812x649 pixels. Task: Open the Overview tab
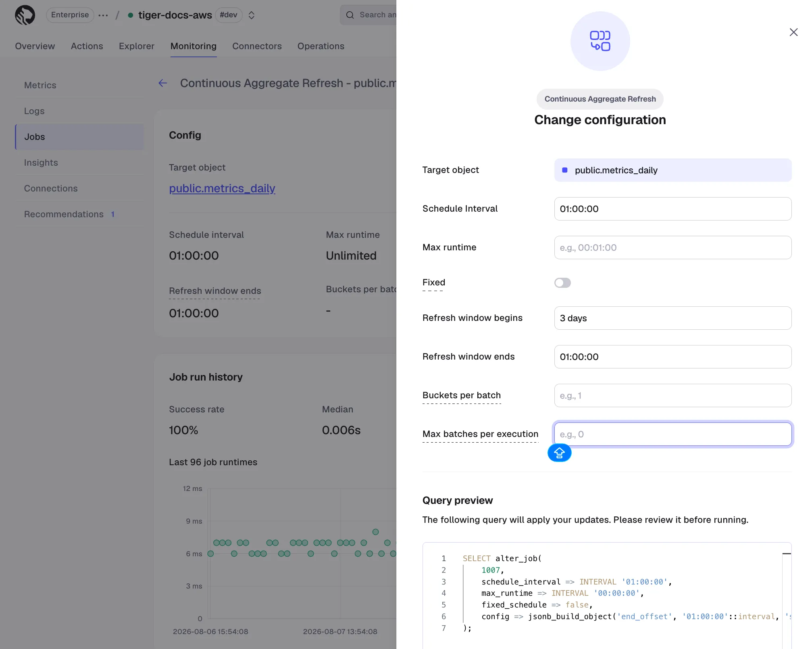click(35, 46)
